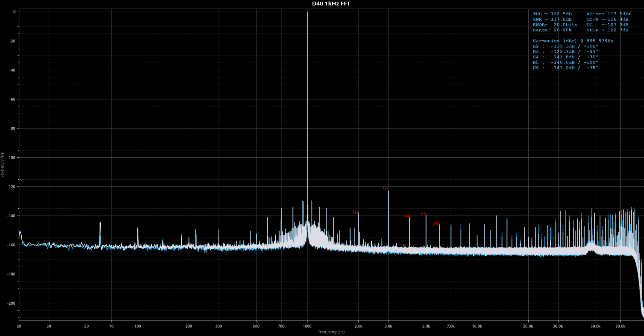644x336 pixels.
Task: Click the H5 : -140.0dB / +100° row
Action: pyautogui.click(x=565, y=63)
